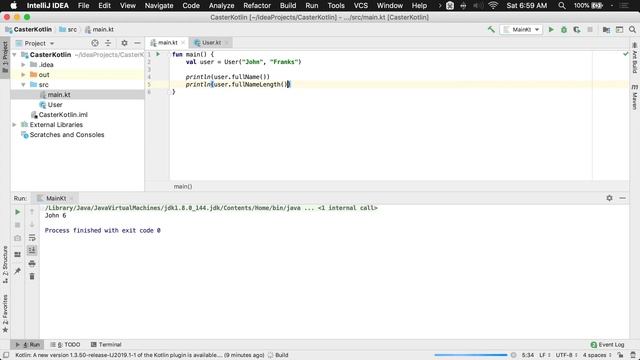
Task: Click the locate/scroll-from-source icon in Project panel
Action: tap(95, 43)
